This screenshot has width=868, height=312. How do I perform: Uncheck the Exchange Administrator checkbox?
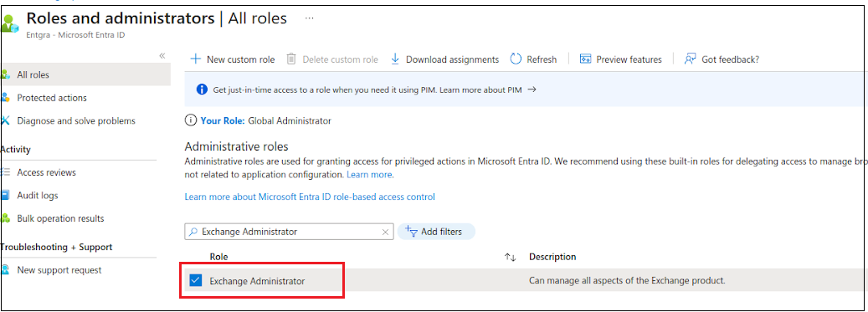coord(195,280)
